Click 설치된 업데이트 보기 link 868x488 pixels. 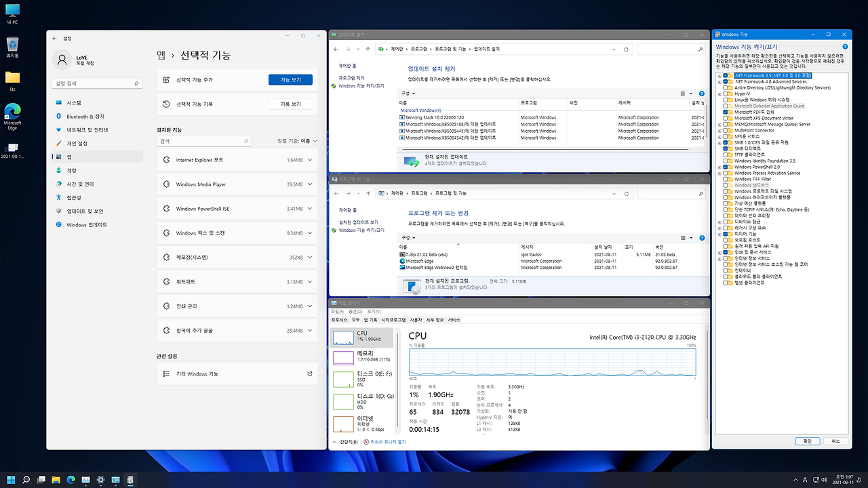pyautogui.click(x=358, y=222)
